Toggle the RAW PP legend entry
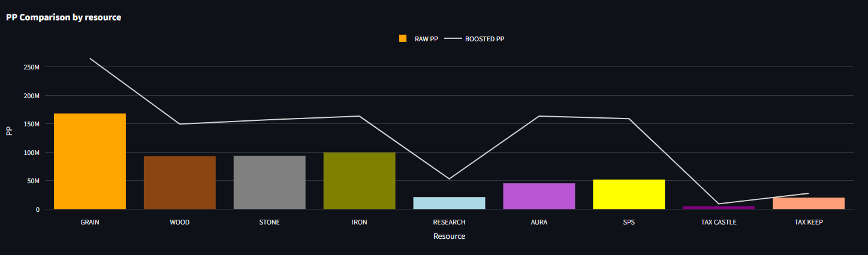This screenshot has height=255, width=868. coord(418,39)
